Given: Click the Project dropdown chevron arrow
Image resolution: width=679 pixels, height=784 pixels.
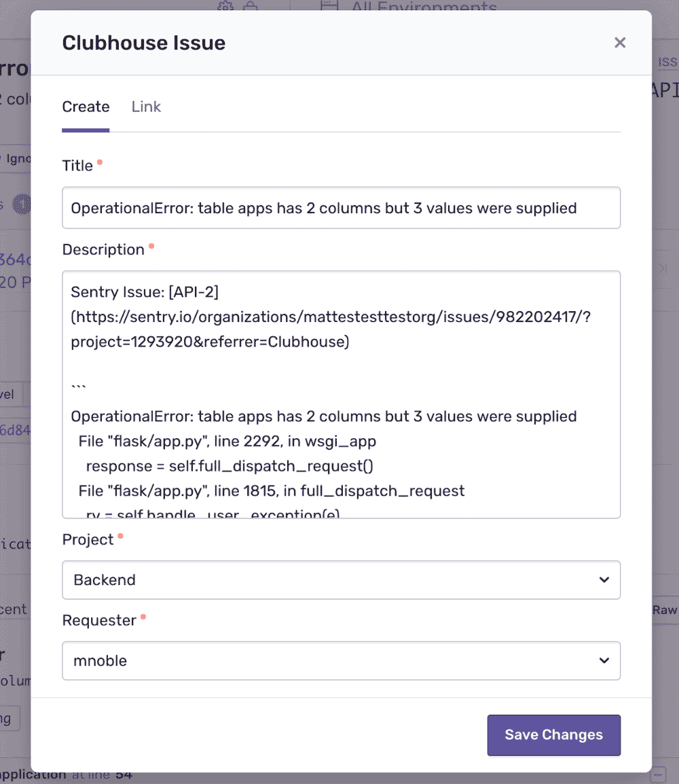Looking at the screenshot, I should pyautogui.click(x=604, y=580).
